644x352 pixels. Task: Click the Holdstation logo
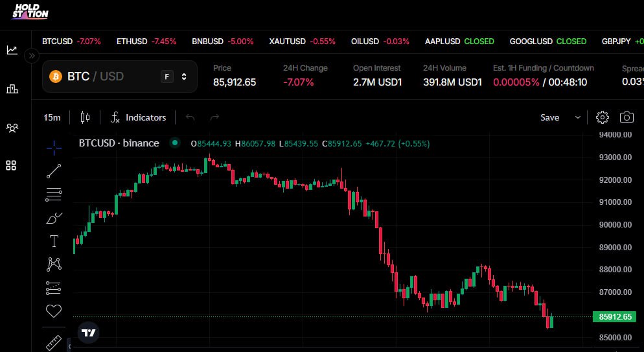30,12
